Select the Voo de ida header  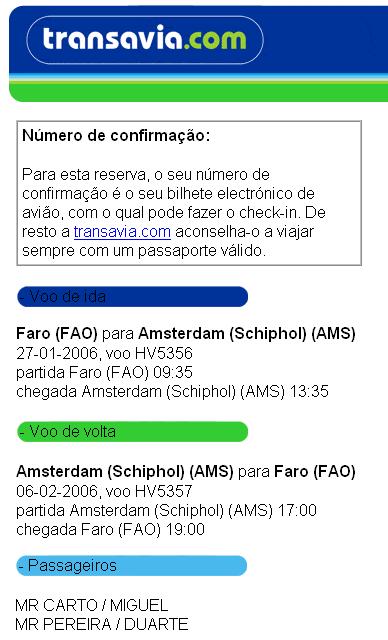point(132,296)
